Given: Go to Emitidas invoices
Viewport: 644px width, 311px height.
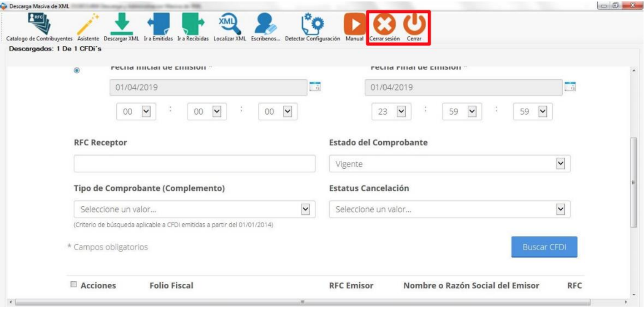Looking at the screenshot, I should 158,24.
